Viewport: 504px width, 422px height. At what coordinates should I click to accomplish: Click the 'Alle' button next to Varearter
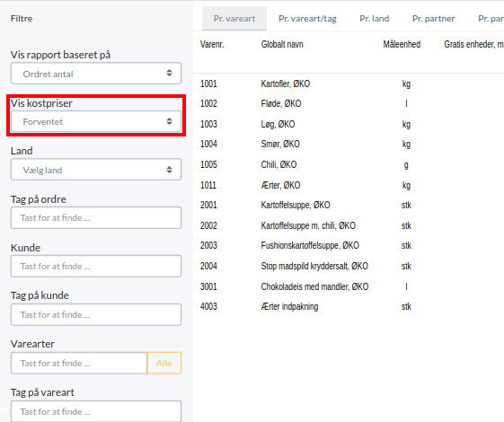coord(164,364)
